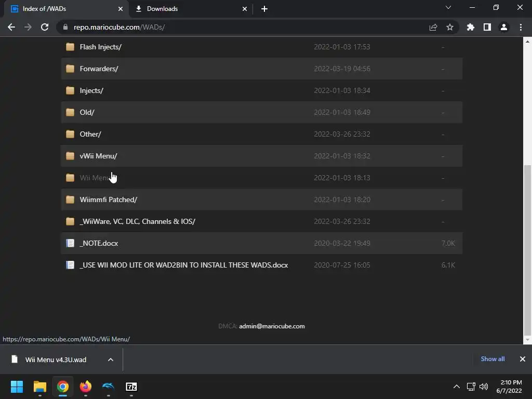This screenshot has width=532, height=399.
Task: Click folder icon next to Forwarders/
Action: click(x=70, y=69)
